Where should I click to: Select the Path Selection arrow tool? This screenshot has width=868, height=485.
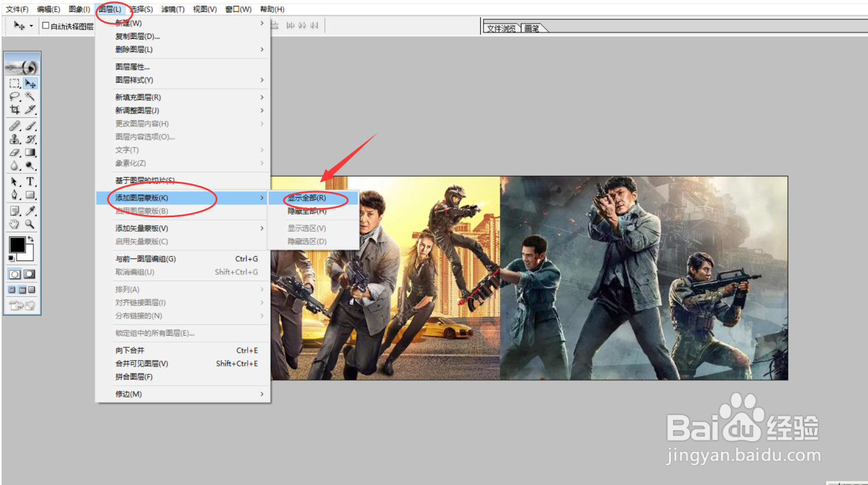[15, 182]
